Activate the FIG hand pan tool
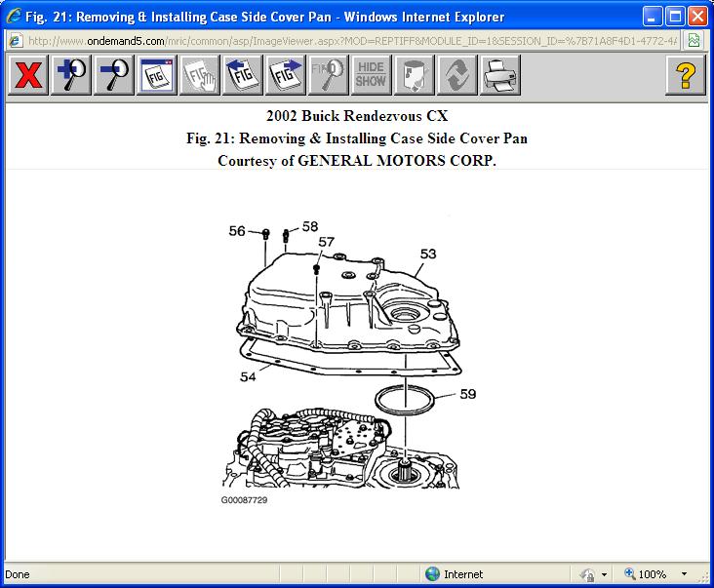Screen dimensions: 714x588 pyautogui.click(x=200, y=75)
